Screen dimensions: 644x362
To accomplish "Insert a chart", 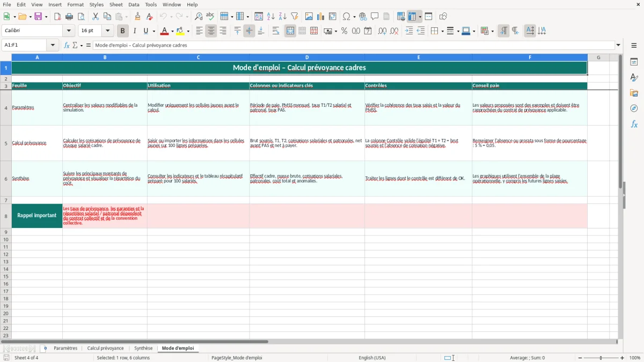I will pyautogui.click(x=321, y=17).
